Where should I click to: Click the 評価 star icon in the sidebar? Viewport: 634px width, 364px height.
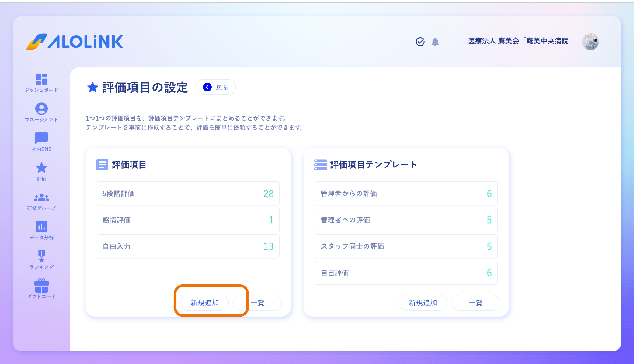[x=42, y=167]
